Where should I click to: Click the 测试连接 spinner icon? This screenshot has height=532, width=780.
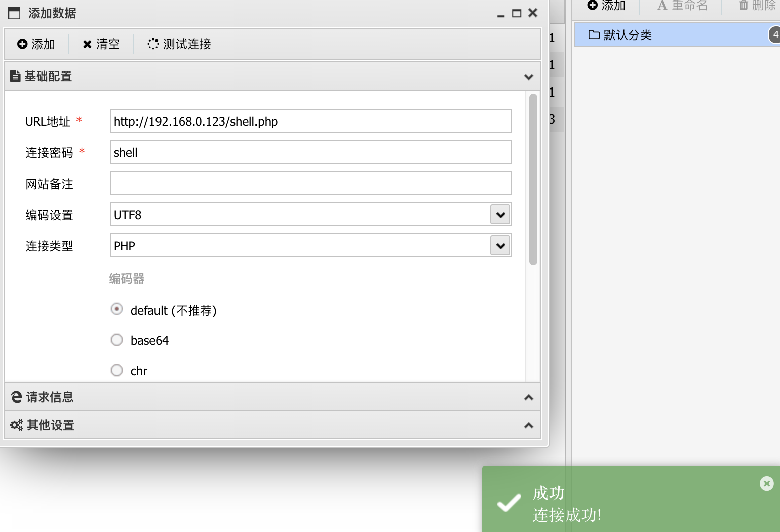(153, 44)
